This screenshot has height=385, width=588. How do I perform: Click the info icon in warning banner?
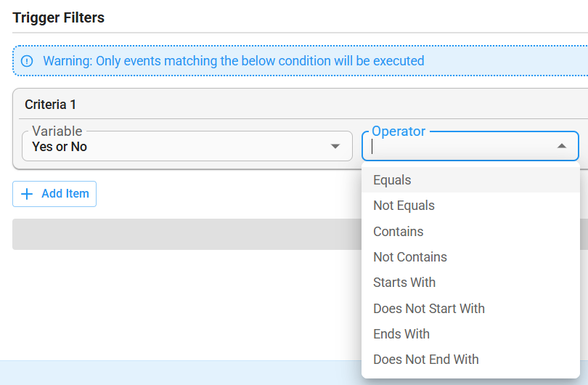(x=27, y=61)
